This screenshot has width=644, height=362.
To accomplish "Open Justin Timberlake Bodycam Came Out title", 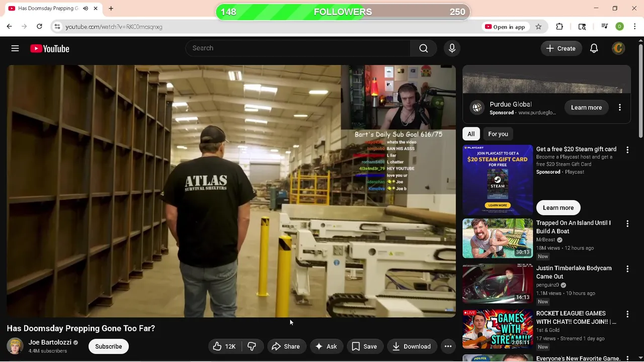I will tap(574, 273).
